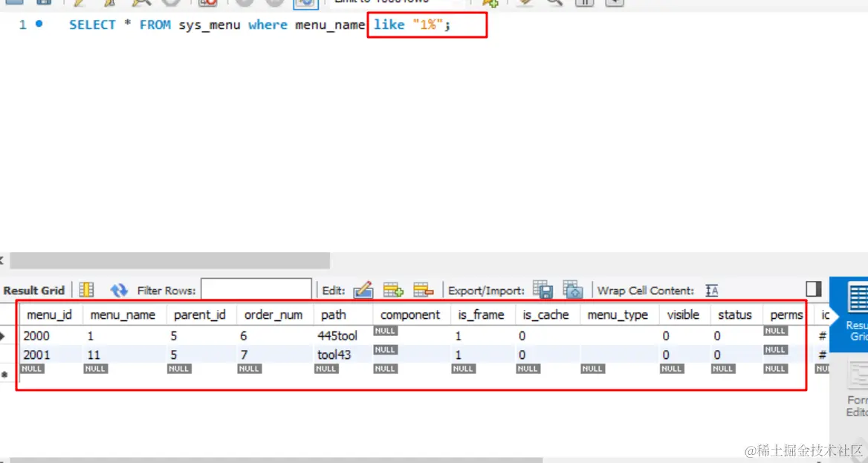This screenshot has width=868, height=463.
Task: Select path cell tool43
Action: tap(342, 354)
